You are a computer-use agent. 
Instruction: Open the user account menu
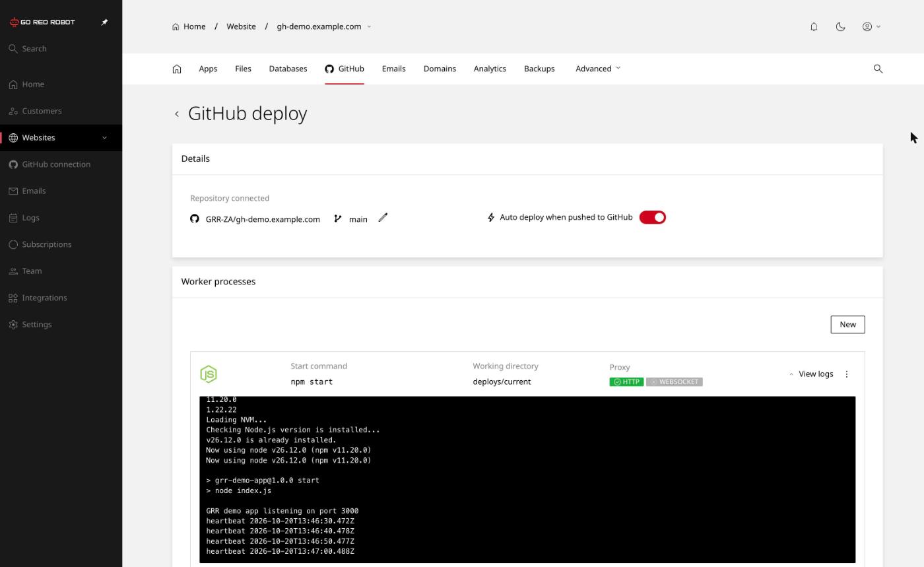871,26
